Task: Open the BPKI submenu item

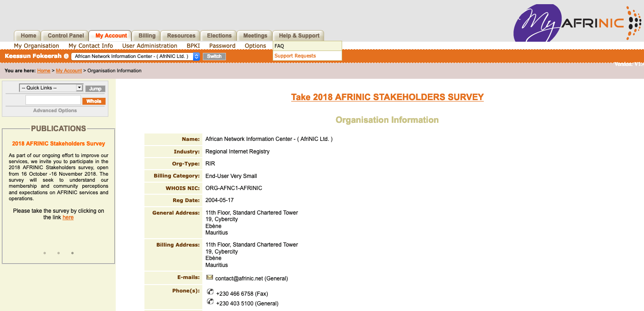Action: point(193,46)
